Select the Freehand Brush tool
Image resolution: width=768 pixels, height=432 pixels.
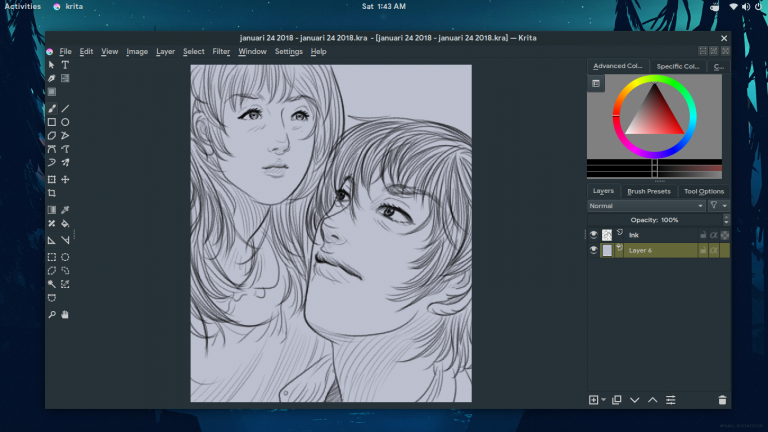click(52, 108)
